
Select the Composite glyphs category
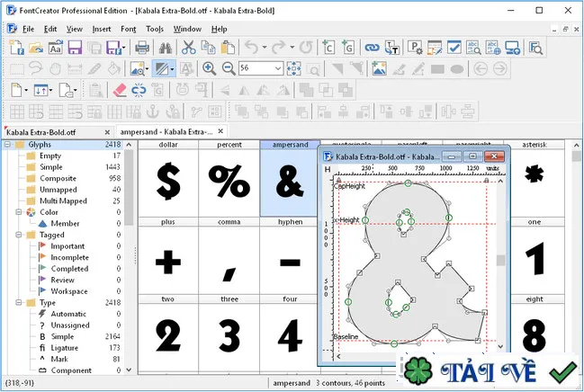(x=58, y=178)
